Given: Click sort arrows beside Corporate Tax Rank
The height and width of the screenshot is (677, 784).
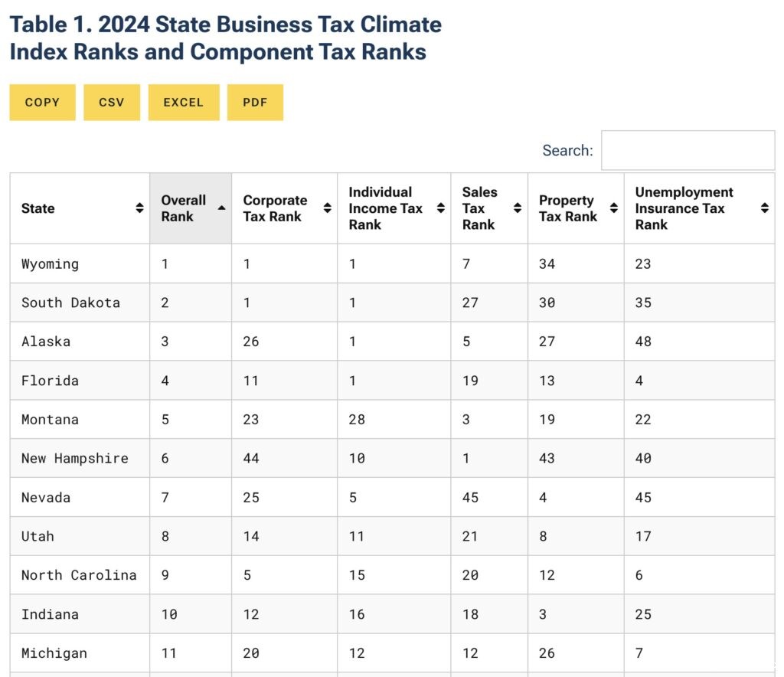Looking at the screenshot, I should point(327,208).
